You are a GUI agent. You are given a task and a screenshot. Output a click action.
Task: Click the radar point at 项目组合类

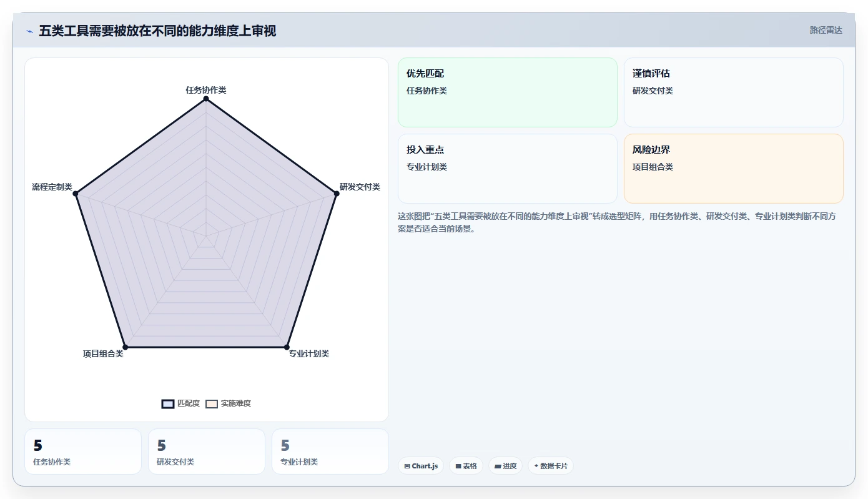point(125,347)
